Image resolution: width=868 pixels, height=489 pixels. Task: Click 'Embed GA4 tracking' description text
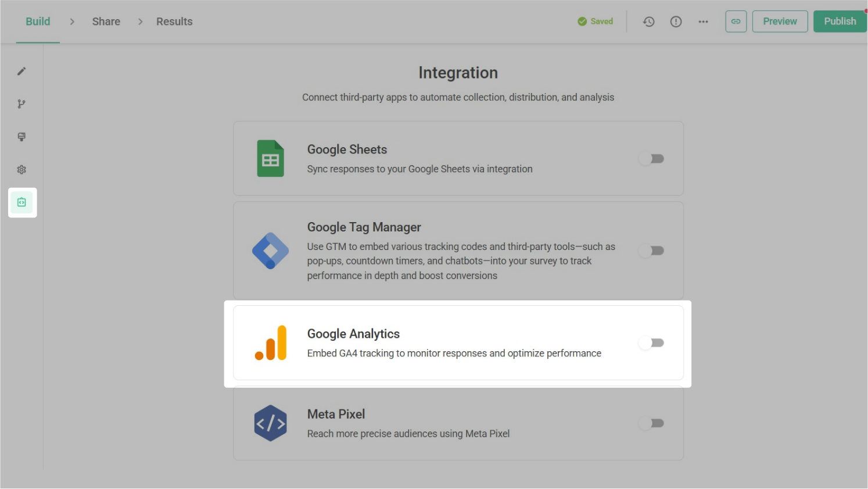(454, 354)
